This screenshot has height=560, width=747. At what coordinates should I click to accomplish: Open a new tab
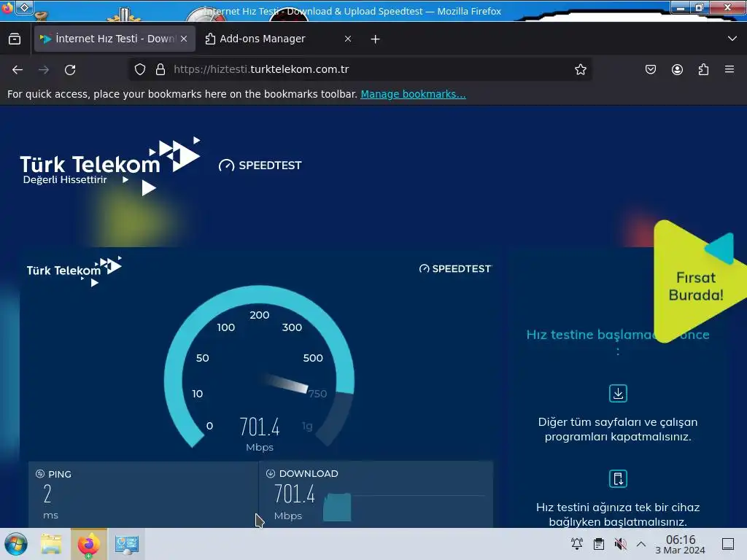pyautogui.click(x=376, y=39)
